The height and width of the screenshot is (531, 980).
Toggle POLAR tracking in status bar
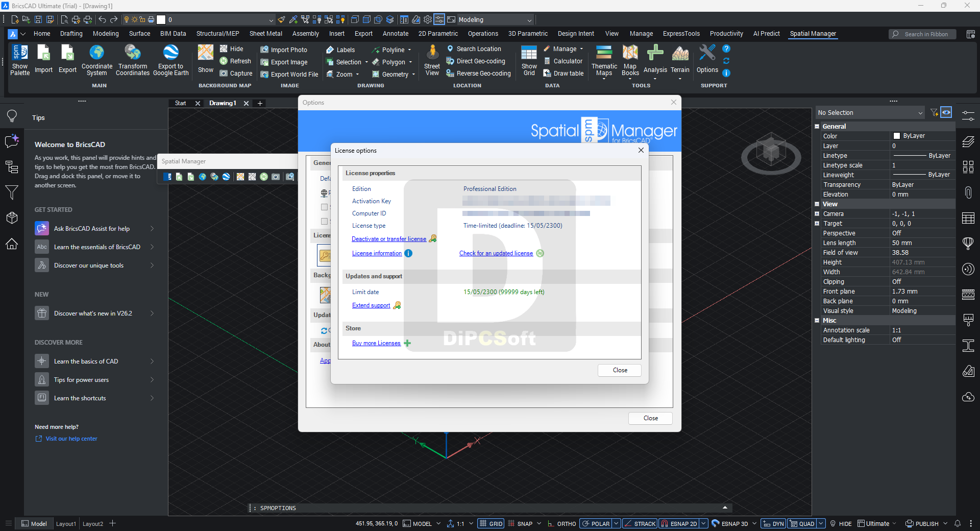point(596,523)
